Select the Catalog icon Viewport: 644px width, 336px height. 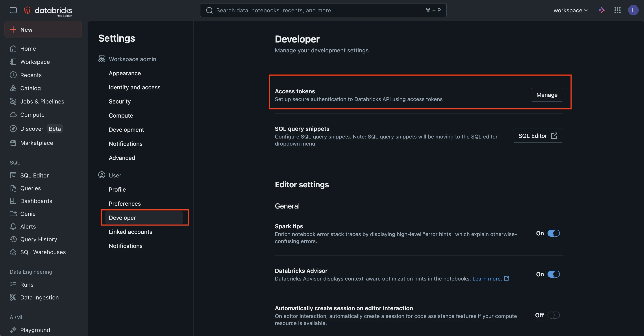click(13, 88)
